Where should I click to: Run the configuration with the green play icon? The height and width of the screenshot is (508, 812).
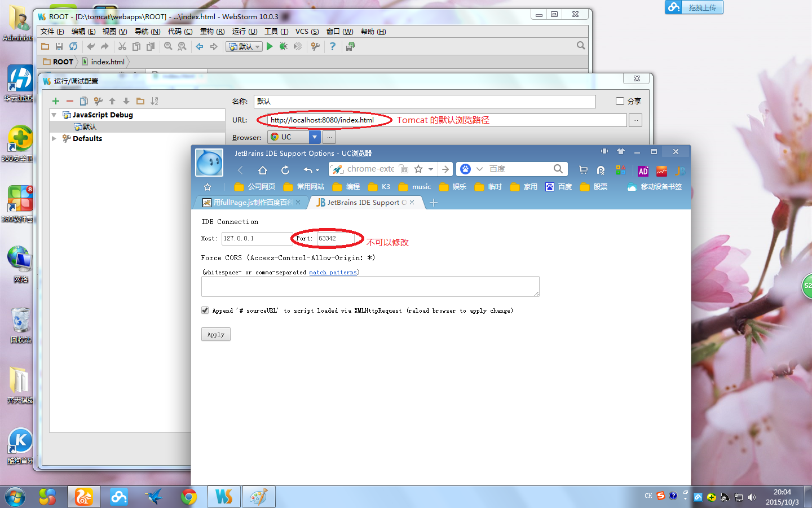click(x=270, y=46)
